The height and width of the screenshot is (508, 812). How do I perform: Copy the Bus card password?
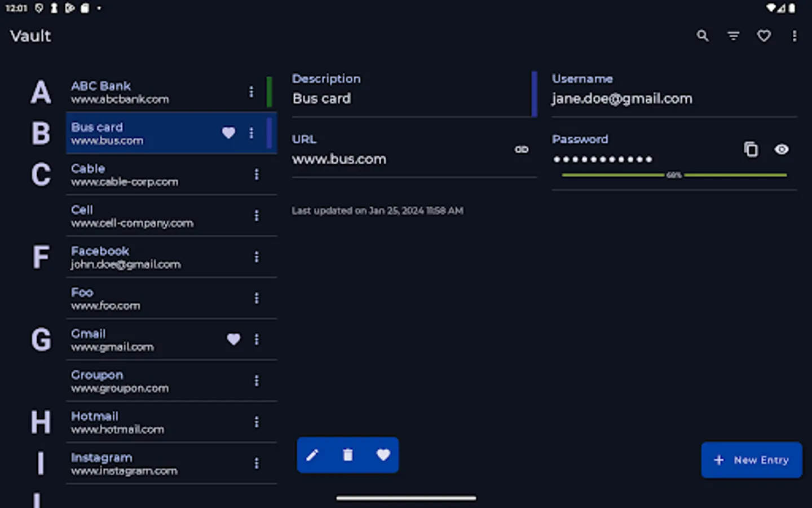point(751,150)
